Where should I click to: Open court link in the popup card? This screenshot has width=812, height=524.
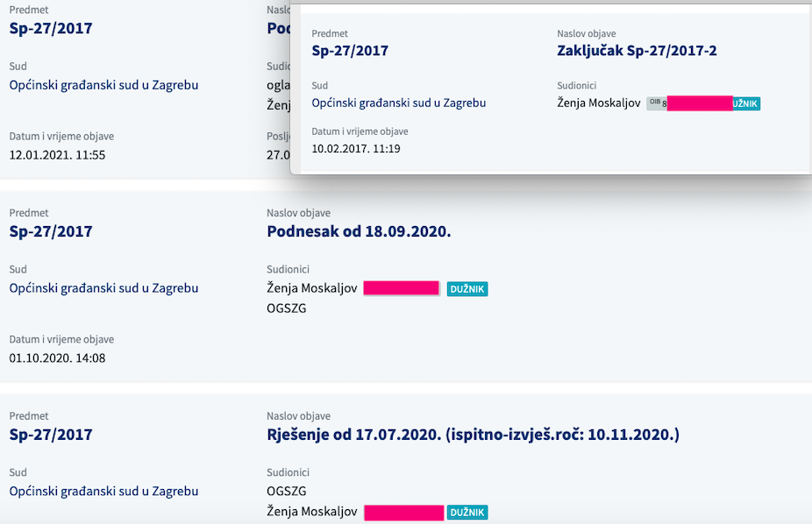coord(399,103)
